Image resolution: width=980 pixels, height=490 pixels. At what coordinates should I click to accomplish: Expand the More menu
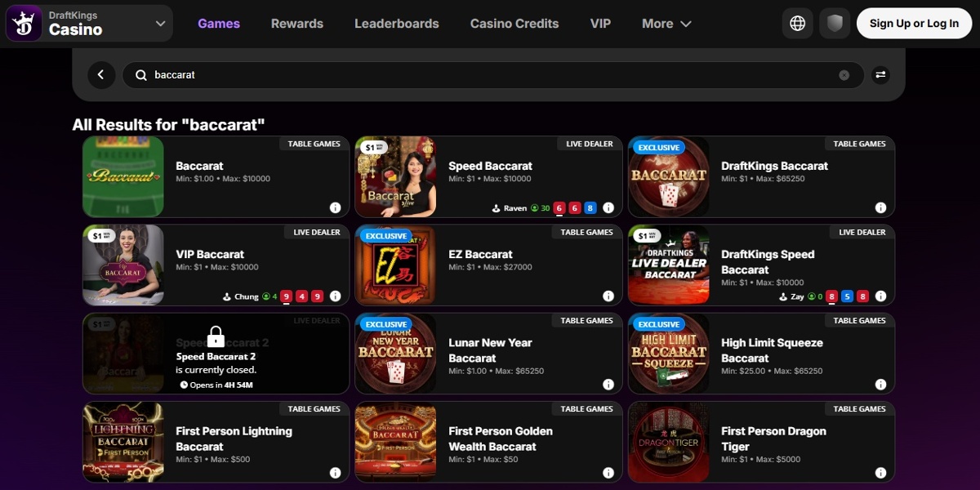[666, 24]
